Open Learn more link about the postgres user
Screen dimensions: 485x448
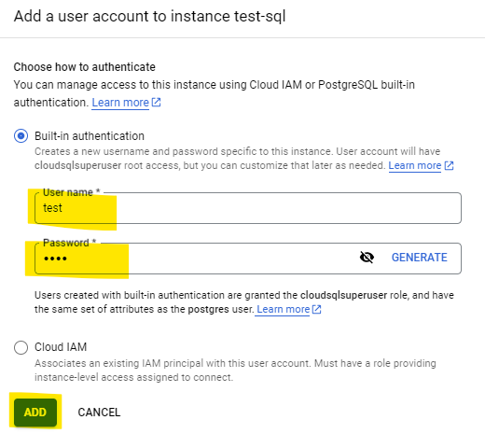[x=284, y=309]
